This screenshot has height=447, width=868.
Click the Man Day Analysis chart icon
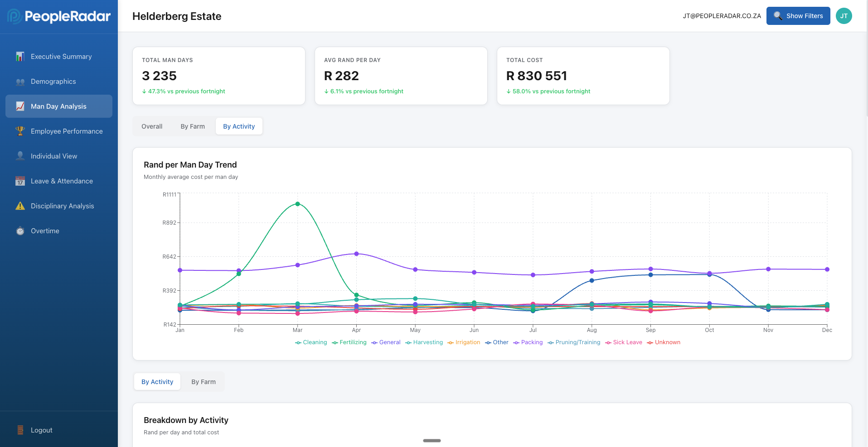tap(20, 106)
